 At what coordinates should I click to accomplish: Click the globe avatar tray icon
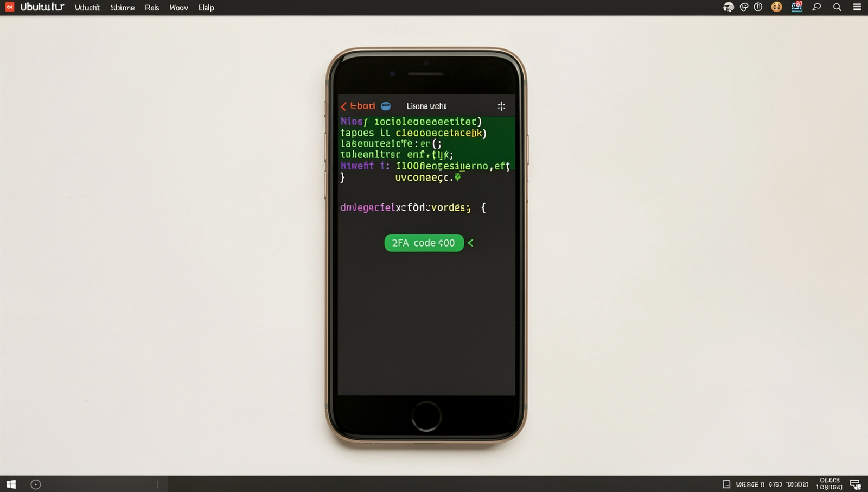[x=729, y=7]
